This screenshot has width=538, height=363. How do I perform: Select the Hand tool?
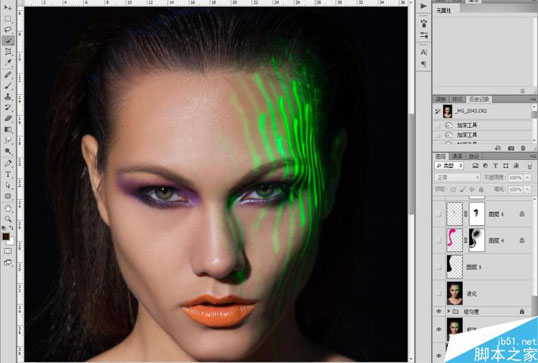[x=8, y=208]
